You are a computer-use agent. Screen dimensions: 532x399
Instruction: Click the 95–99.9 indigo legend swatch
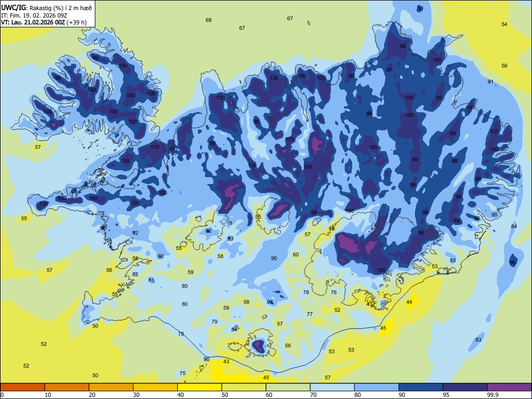465,387
